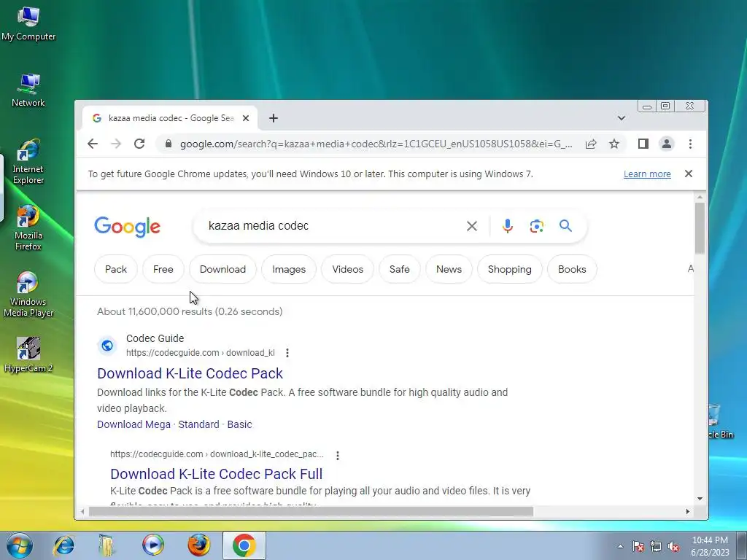
Task: Open a new tab with the plus button
Action: 274,118
